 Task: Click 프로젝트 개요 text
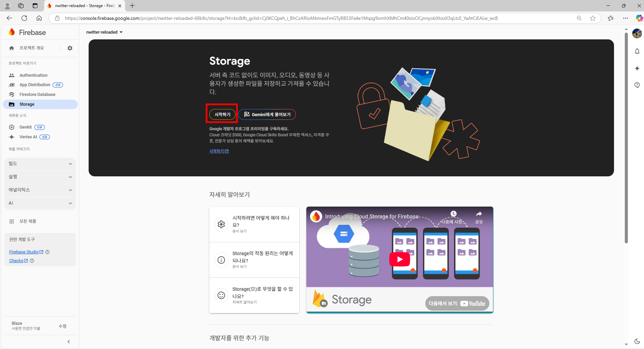pos(32,48)
